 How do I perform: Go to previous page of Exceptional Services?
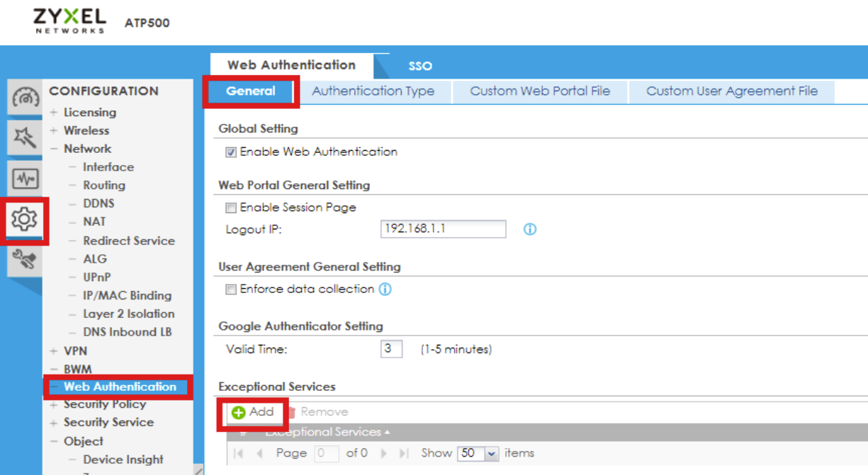click(259, 453)
